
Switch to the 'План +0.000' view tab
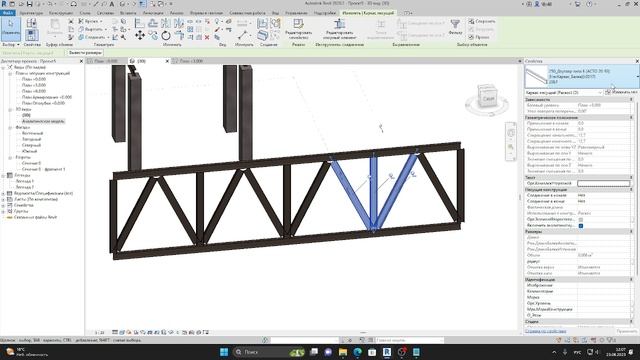(x=106, y=61)
